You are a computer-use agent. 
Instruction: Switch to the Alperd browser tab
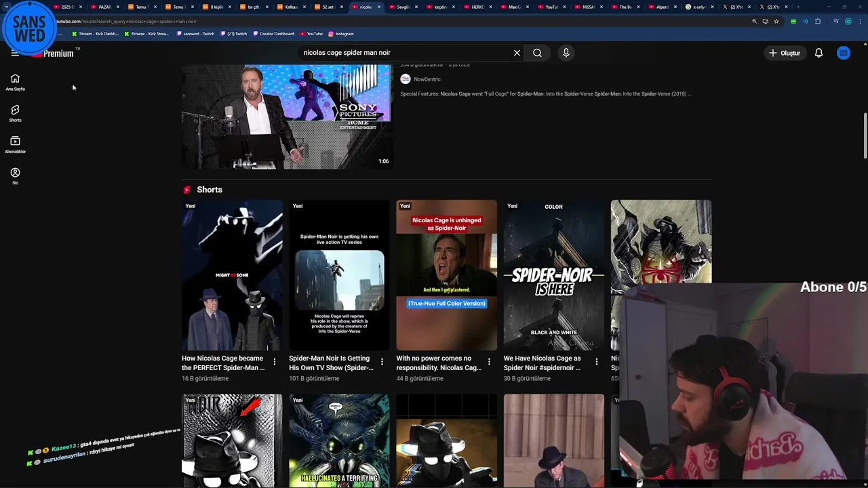(x=662, y=7)
